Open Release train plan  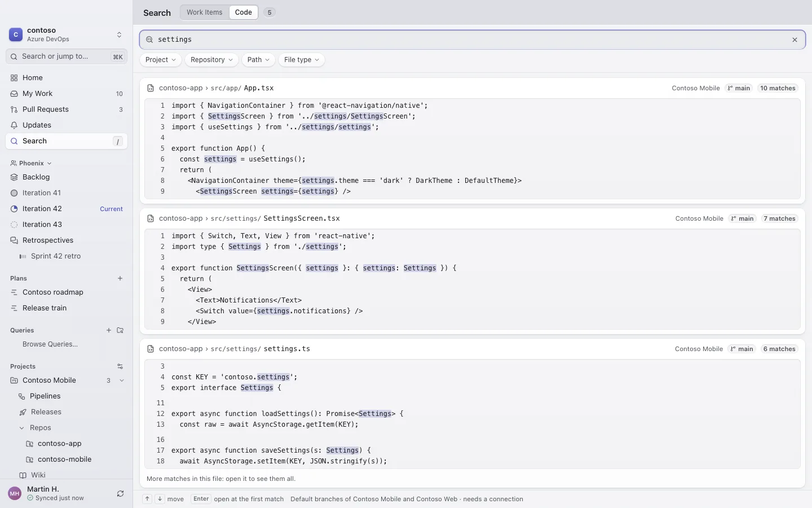point(67,308)
